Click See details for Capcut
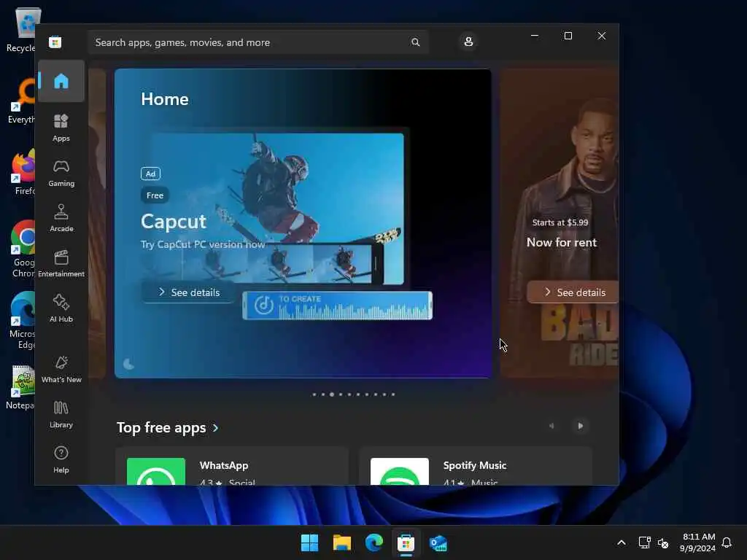Viewport: 747px width, 560px height. coord(188,292)
